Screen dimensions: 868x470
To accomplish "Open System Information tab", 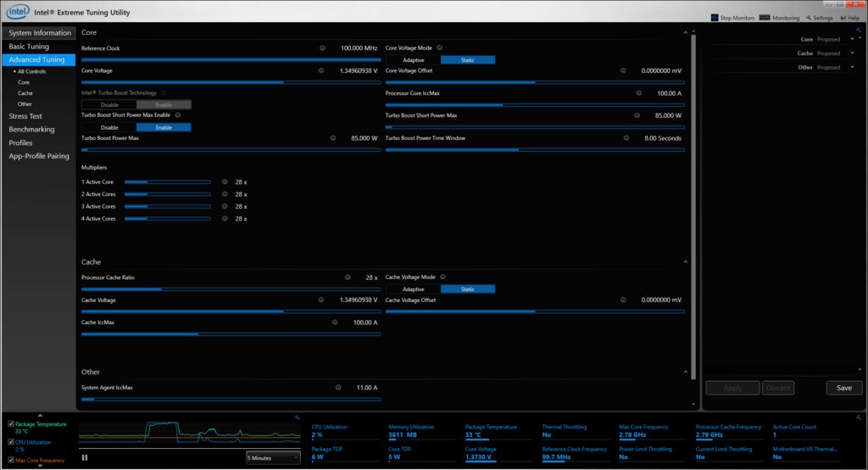I will pyautogui.click(x=39, y=33).
